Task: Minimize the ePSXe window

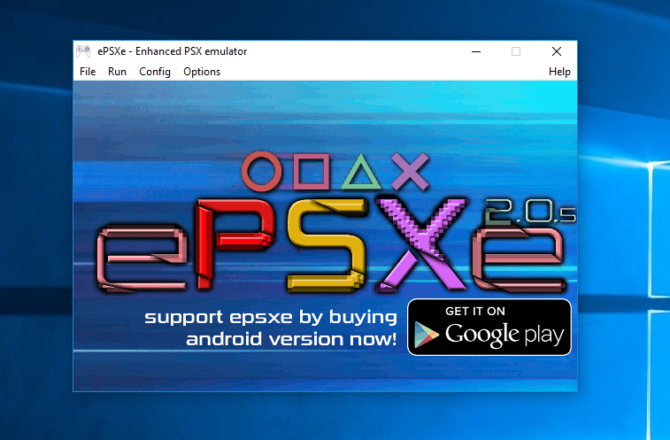Action: [476, 52]
